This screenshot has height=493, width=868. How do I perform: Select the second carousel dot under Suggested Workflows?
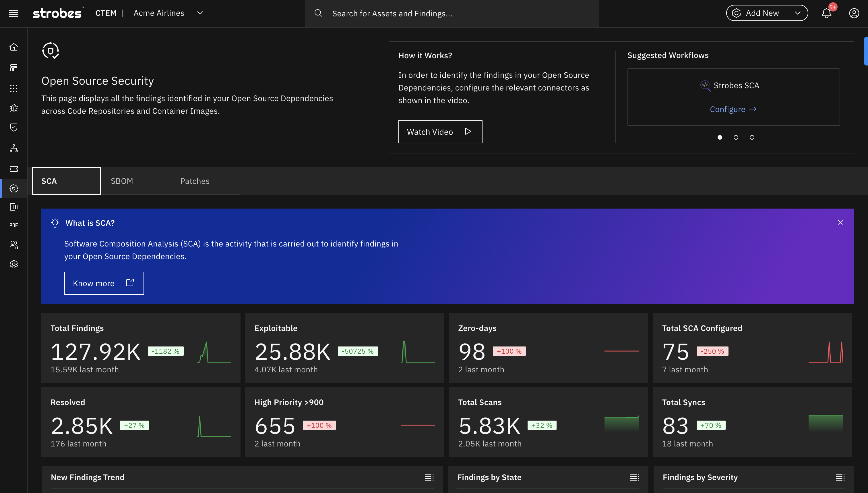click(x=736, y=137)
